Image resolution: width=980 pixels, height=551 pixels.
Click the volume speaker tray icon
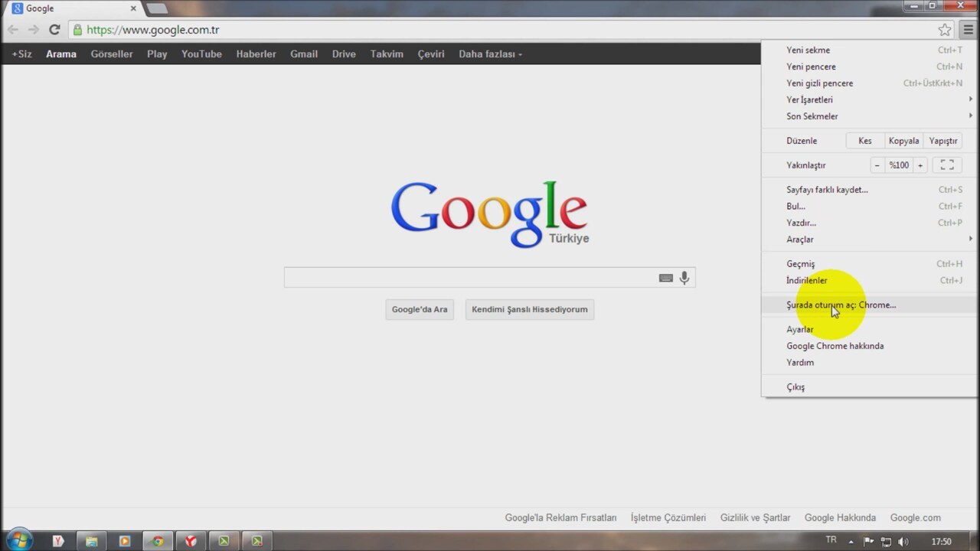[x=904, y=541]
